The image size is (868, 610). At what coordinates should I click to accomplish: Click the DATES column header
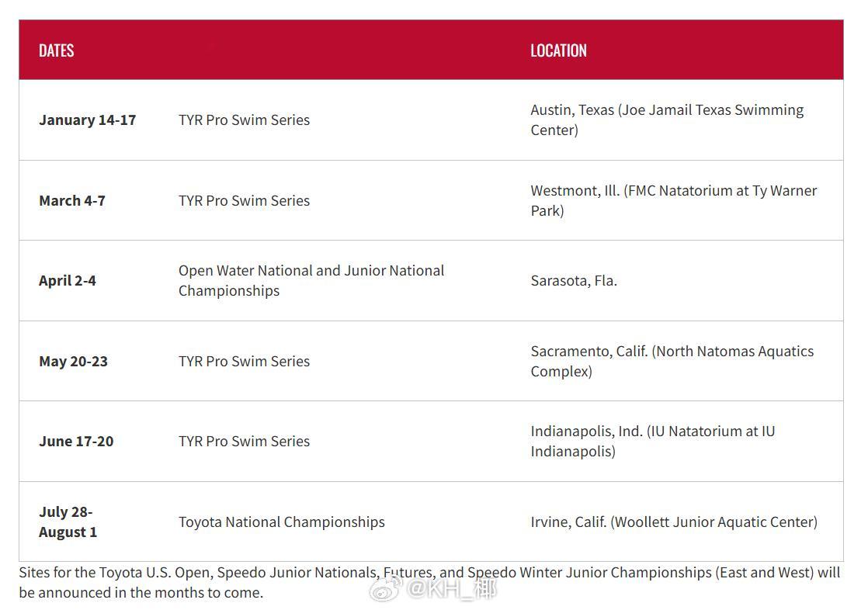click(x=57, y=51)
